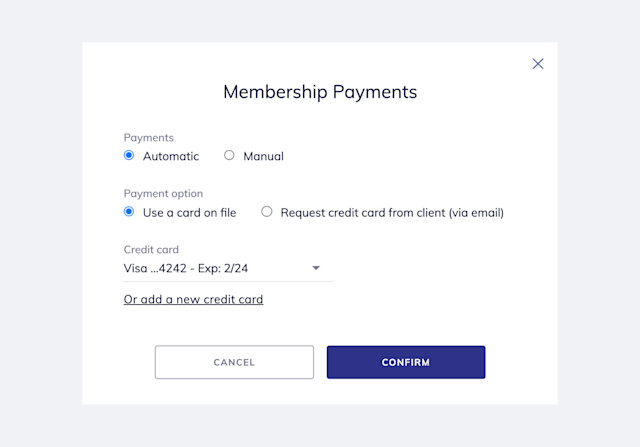
Task: Click the 'Use a card on file' label text
Action: (189, 212)
